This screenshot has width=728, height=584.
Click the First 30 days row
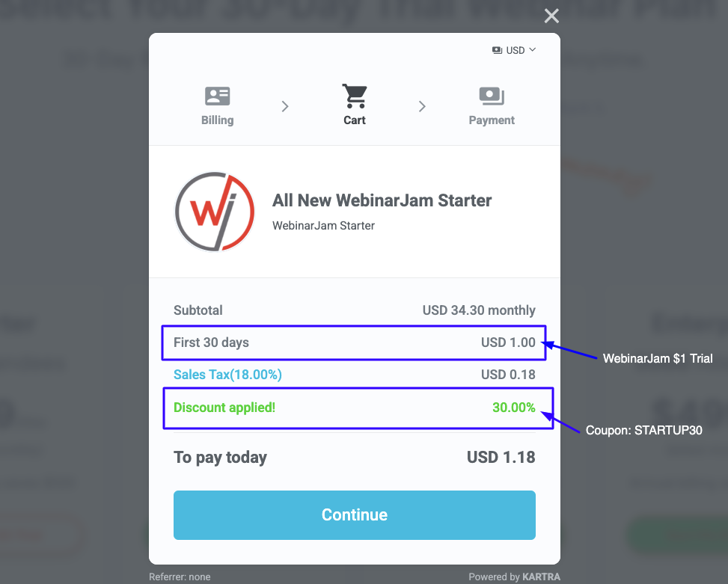pos(354,342)
